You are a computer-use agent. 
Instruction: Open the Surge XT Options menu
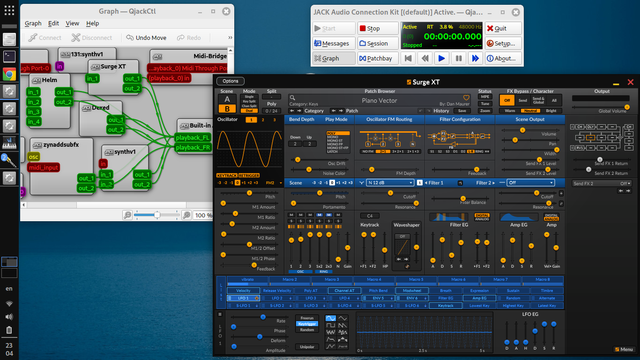click(231, 81)
